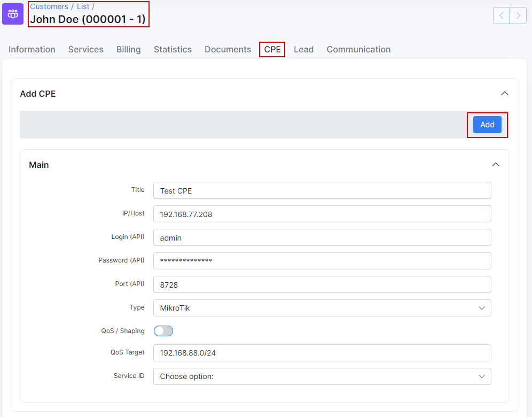
Task: Click the Title field label
Action: pos(138,189)
